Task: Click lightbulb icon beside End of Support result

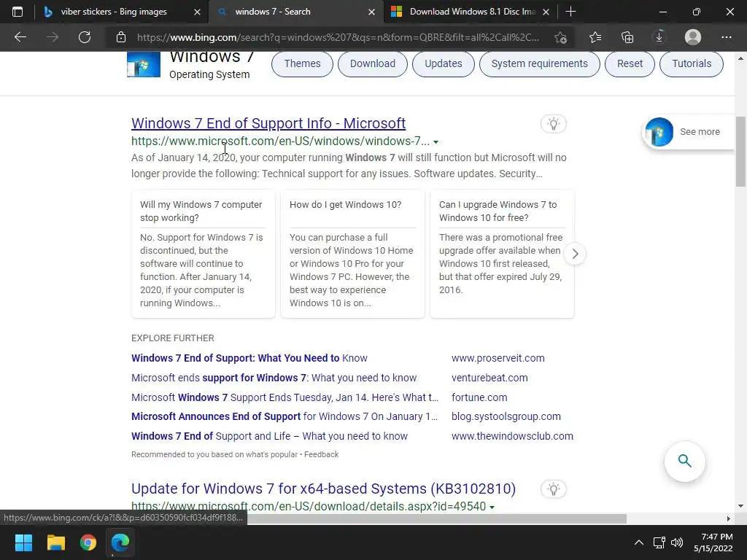Action: (x=554, y=124)
